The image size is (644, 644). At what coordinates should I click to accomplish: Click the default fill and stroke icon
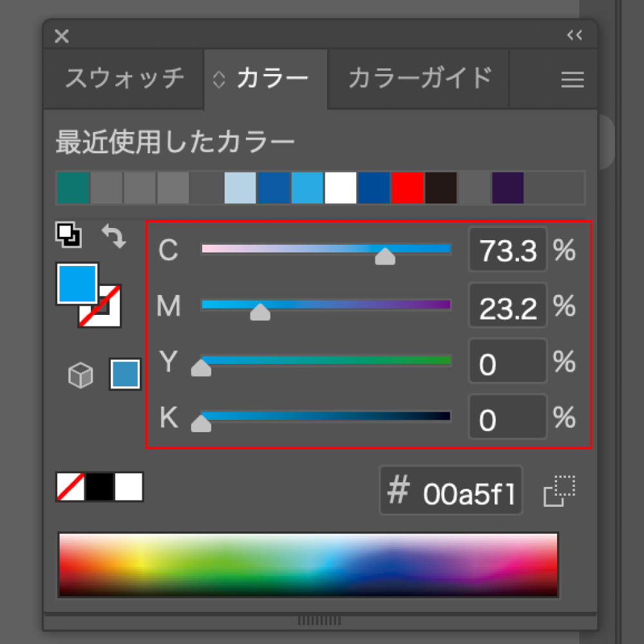point(69,235)
